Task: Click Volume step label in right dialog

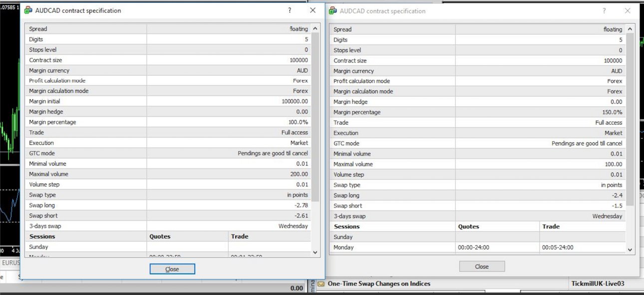Action: (349, 174)
